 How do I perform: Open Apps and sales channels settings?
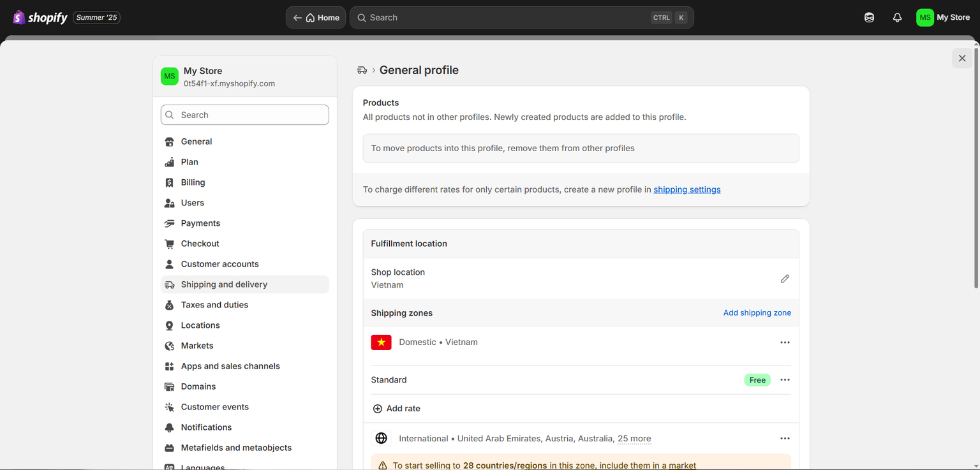click(245, 366)
